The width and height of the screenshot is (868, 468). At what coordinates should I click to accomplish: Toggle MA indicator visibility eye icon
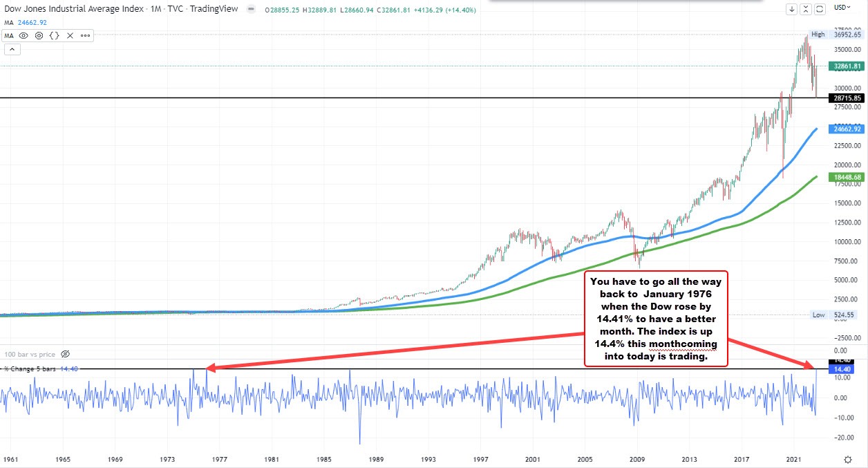click(x=23, y=35)
